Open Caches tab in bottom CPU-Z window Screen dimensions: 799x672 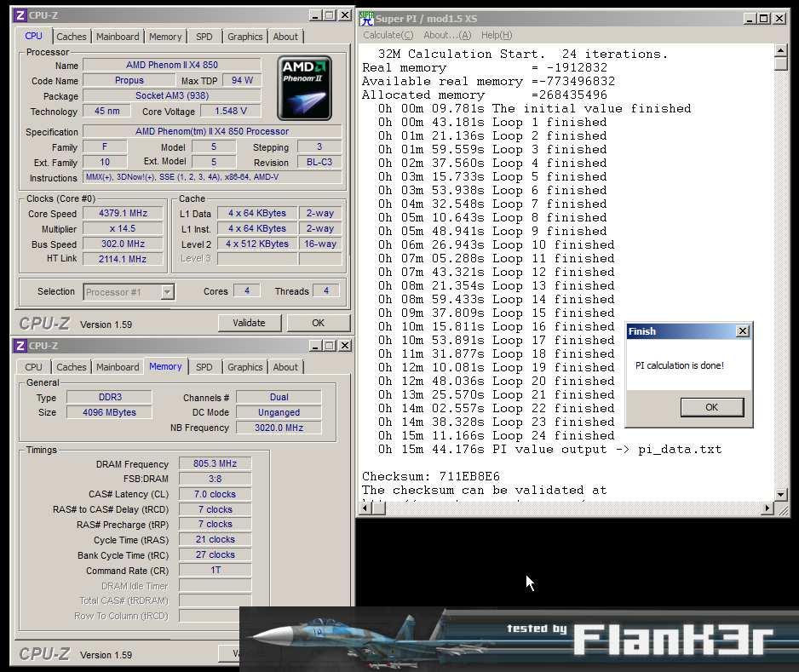click(x=72, y=367)
